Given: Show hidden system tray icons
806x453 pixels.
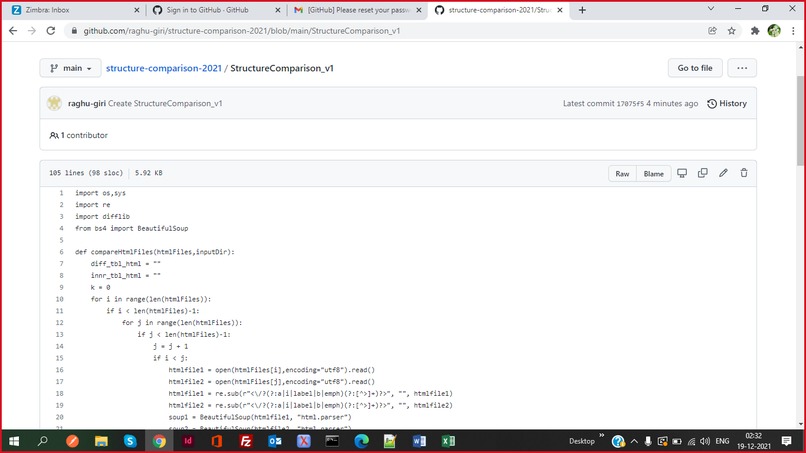Looking at the screenshot, I should (x=634, y=441).
